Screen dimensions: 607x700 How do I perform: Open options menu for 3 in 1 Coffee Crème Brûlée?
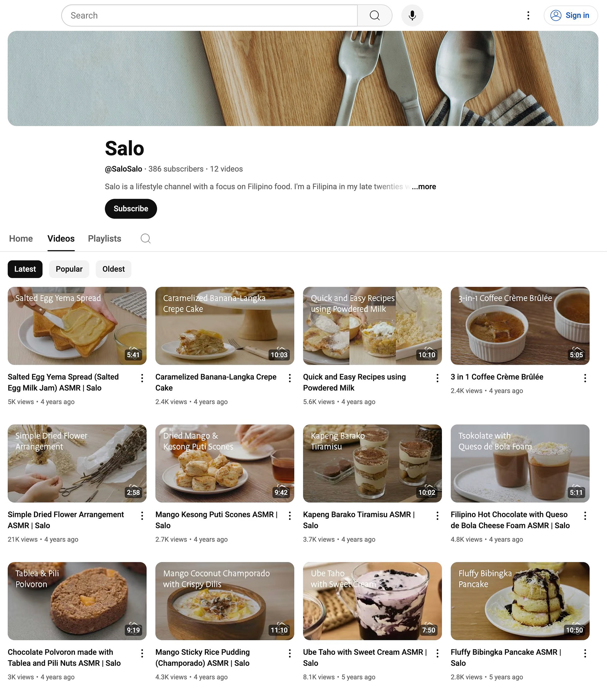click(585, 378)
